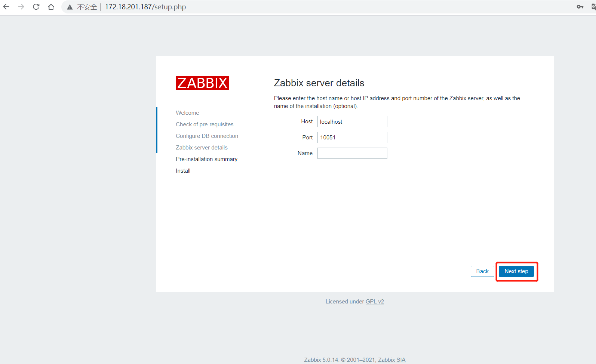Click the 不安全 security label

click(87, 7)
